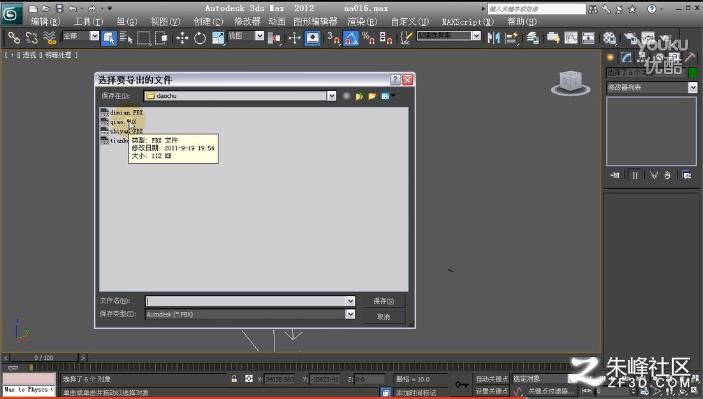
Task: Open the 视图(V) menu
Action: coord(165,21)
